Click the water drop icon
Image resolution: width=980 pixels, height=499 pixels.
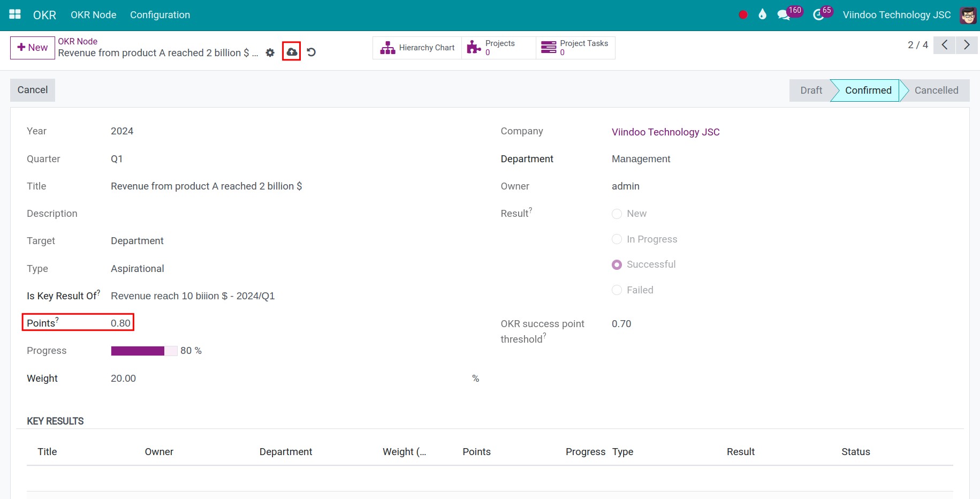[763, 14]
